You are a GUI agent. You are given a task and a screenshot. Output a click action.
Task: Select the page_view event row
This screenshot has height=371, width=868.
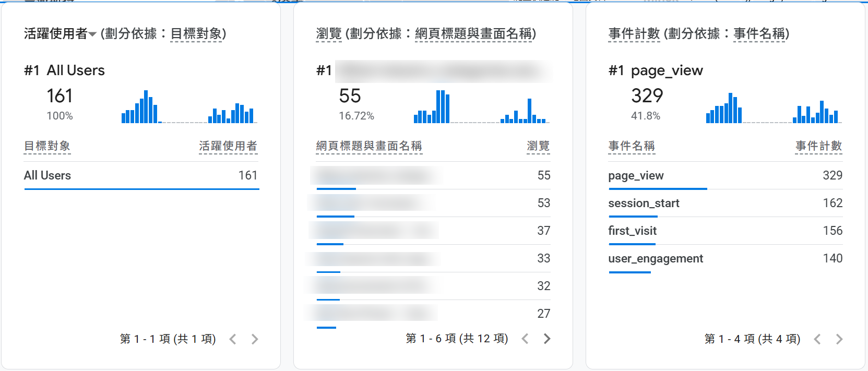point(636,176)
